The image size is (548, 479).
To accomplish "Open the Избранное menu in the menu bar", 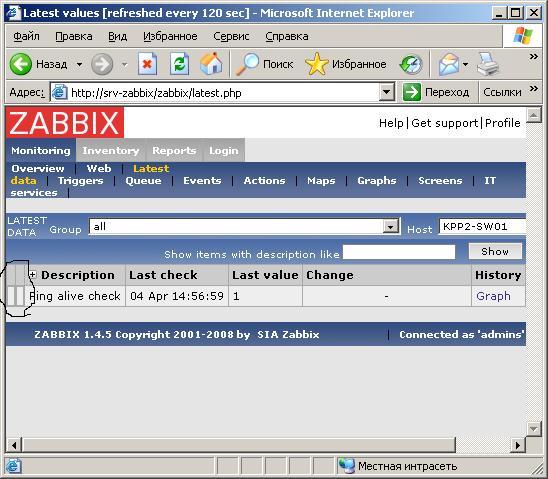I will 170,36.
